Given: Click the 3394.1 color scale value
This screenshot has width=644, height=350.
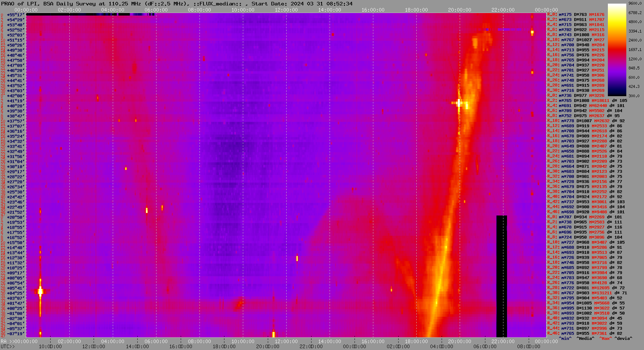Looking at the screenshot, I should pyautogui.click(x=635, y=31).
